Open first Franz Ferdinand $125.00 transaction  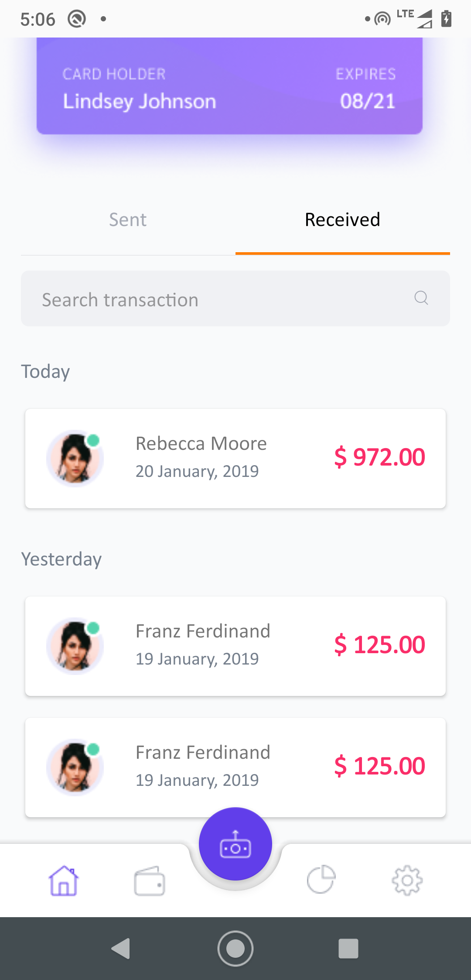235,646
